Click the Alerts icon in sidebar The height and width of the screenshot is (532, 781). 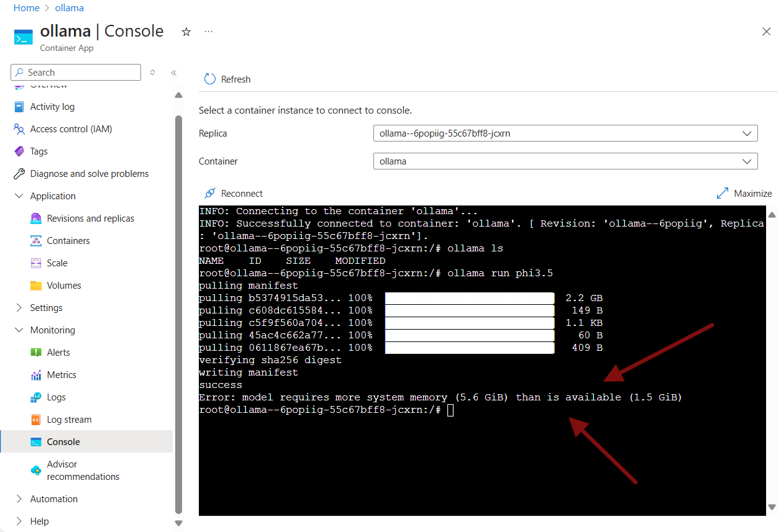(36, 353)
